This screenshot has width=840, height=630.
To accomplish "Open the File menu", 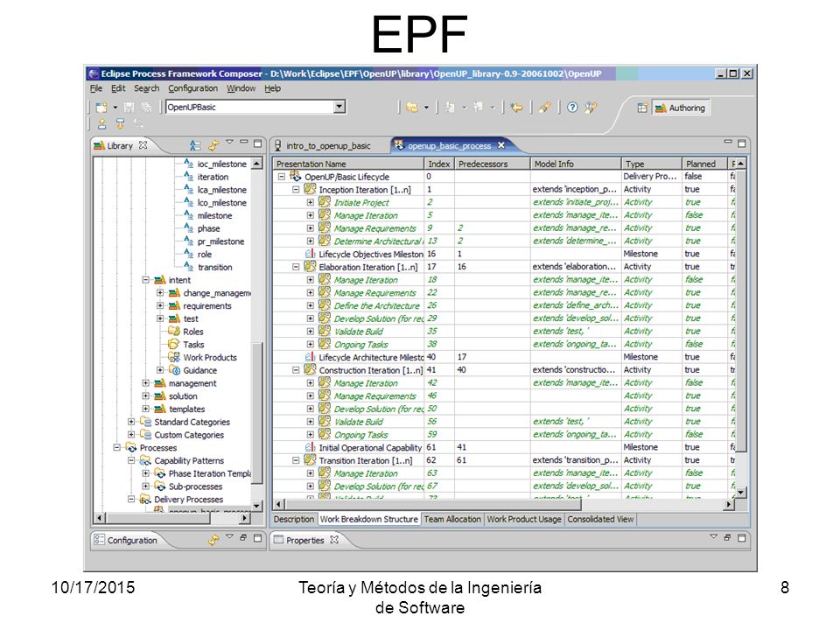I will click(x=96, y=88).
